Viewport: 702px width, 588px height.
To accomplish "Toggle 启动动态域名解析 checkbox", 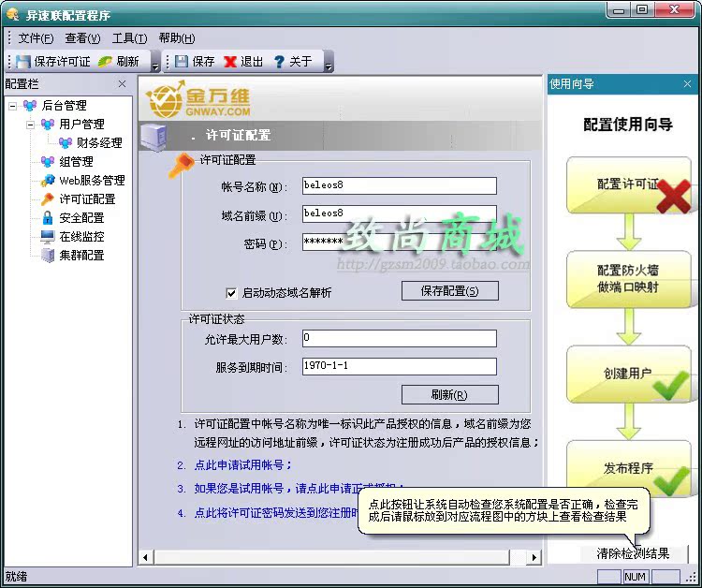I will pyautogui.click(x=231, y=293).
